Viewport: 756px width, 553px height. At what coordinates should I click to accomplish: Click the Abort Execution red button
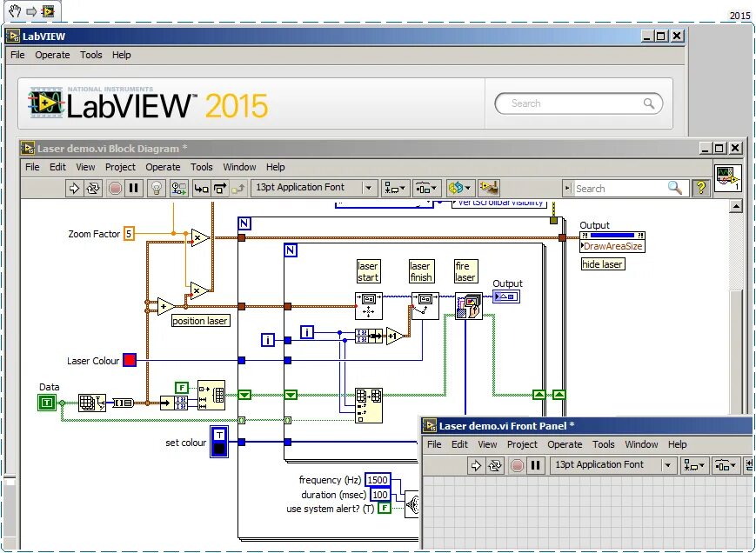(x=117, y=188)
